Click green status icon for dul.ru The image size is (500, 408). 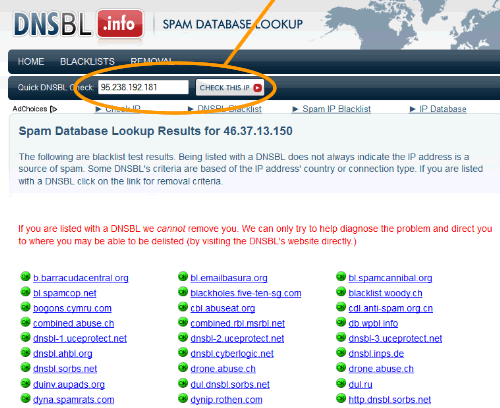[x=341, y=383]
